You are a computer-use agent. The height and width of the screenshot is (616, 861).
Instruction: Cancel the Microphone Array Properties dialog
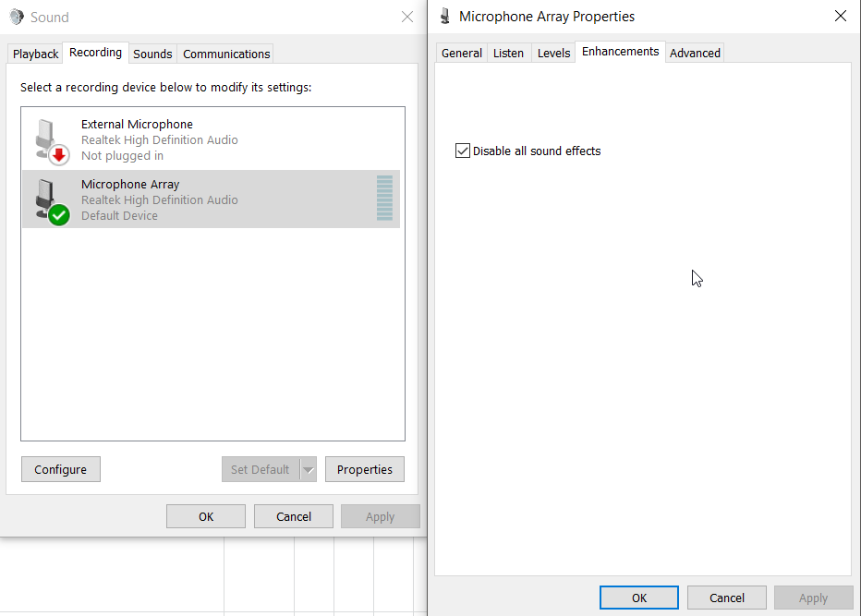pos(727,598)
